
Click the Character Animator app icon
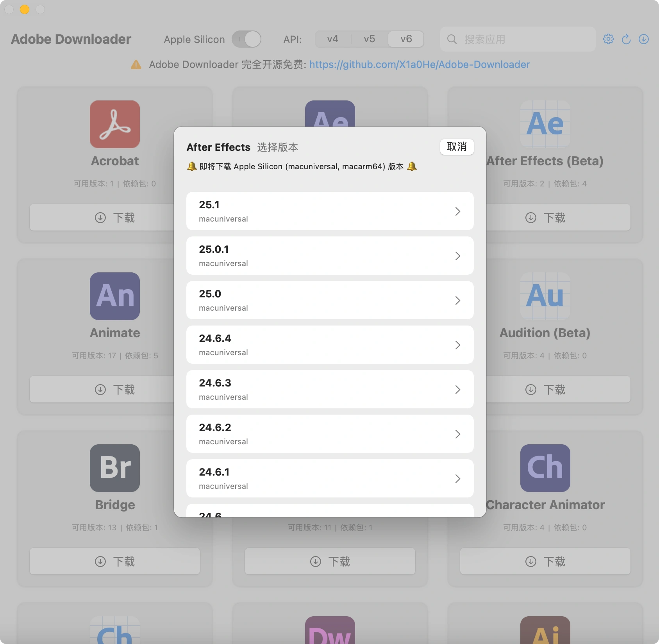point(545,468)
